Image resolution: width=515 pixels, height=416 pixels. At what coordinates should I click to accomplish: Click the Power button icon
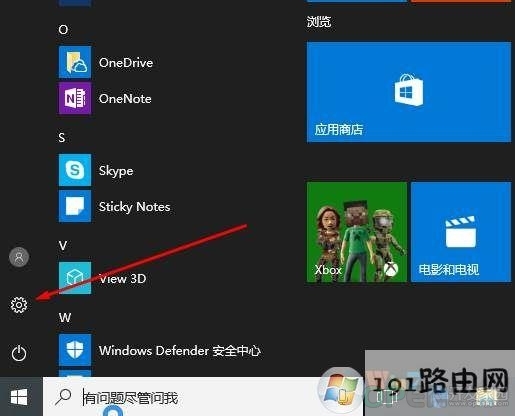(x=19, y=353)
